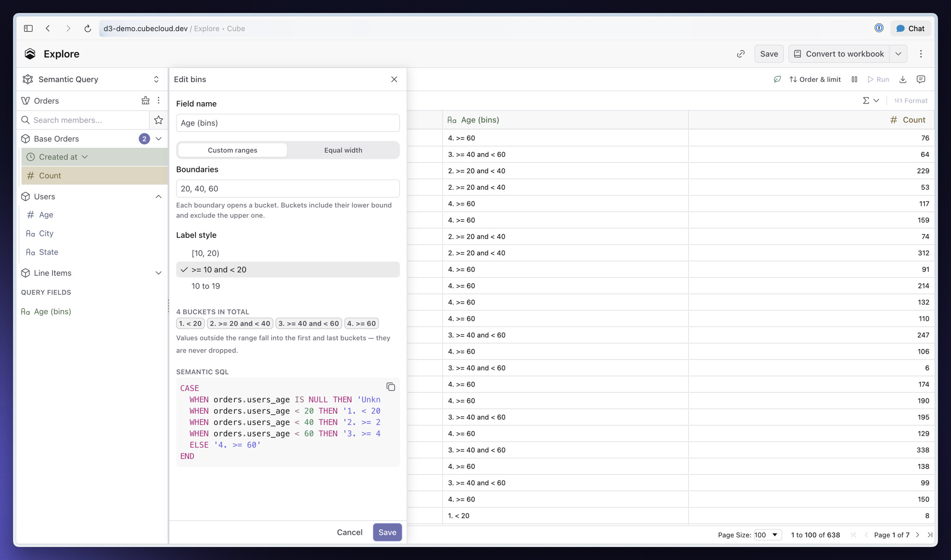Cancel the Edit bins changes
The width and height of the screenshot is (951, 560).
tap(350, 532)
